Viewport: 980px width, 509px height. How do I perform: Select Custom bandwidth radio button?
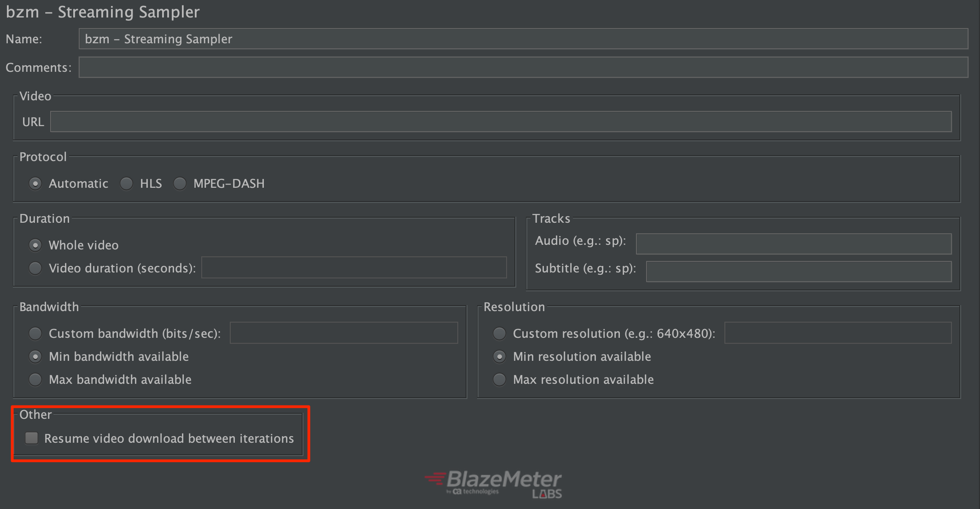pyautogui.click(x=35, y=334)
